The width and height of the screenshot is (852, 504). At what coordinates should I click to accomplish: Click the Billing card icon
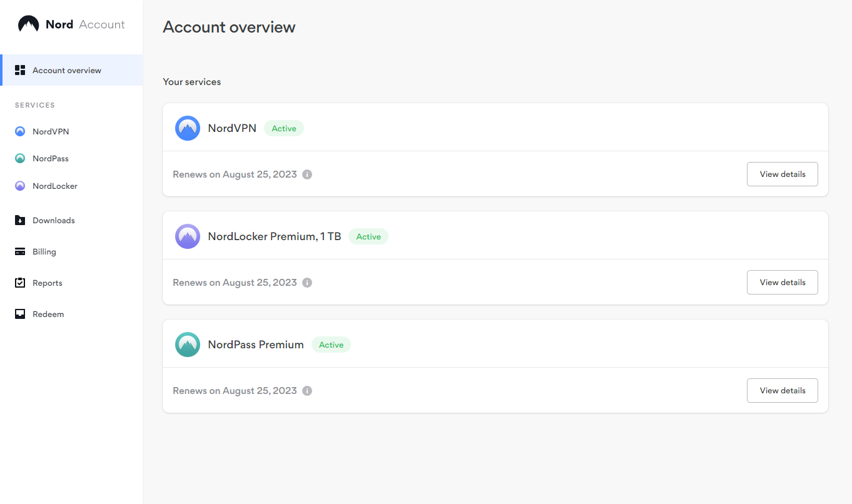click(x=20, y=252)
